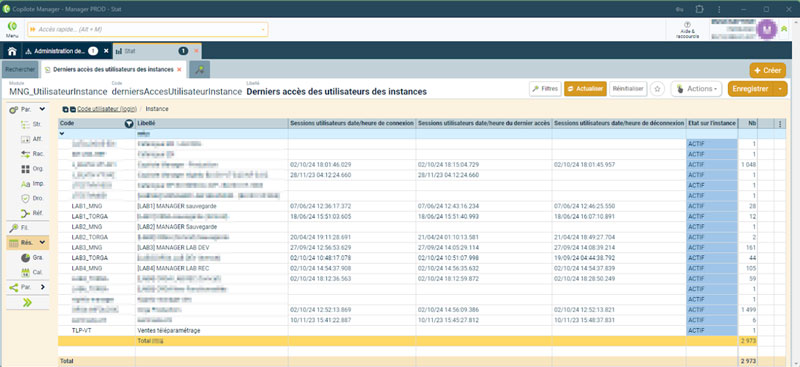Viewport: 800px width, 367px height.
Task: Open Aide & raccourcis help icon
Action: click(687, 30)
